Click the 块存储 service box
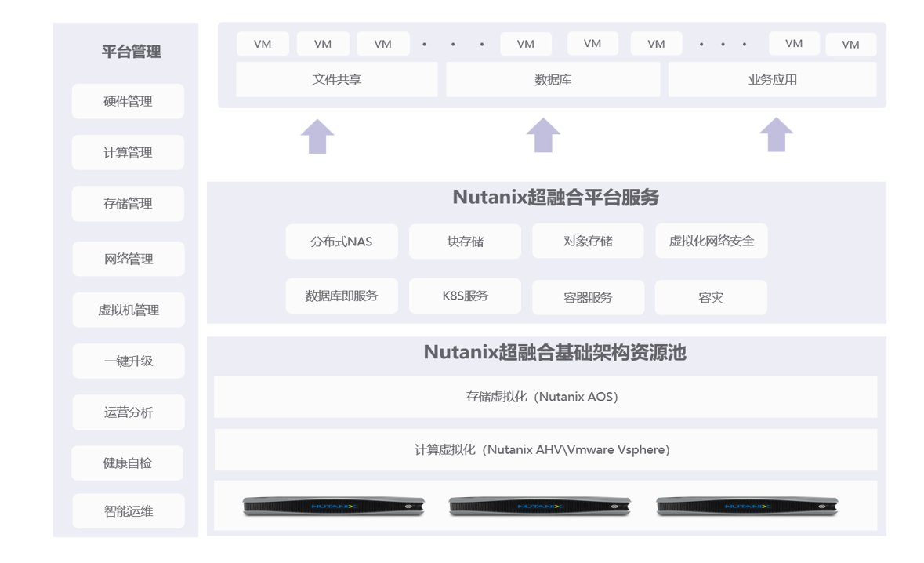Screen dimensions: 924x563 (x=465, y=241)
